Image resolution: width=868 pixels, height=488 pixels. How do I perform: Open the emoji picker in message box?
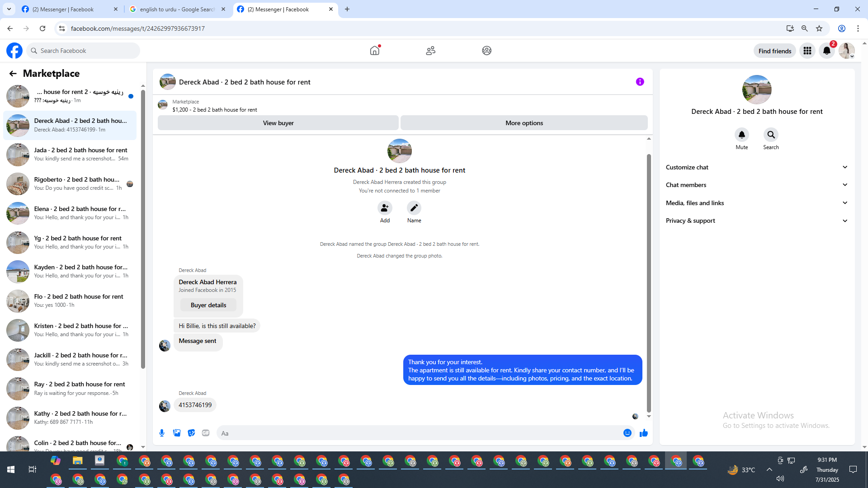[x=627, y=433]
